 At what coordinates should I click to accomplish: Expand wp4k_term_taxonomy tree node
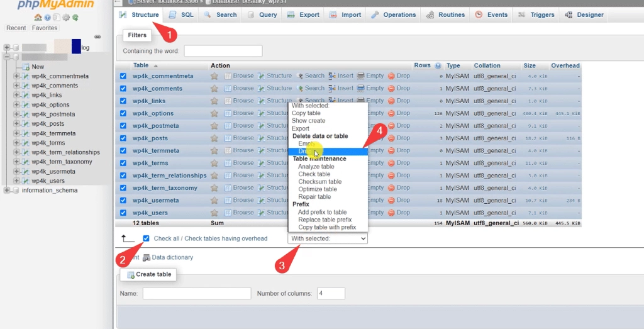16,162
